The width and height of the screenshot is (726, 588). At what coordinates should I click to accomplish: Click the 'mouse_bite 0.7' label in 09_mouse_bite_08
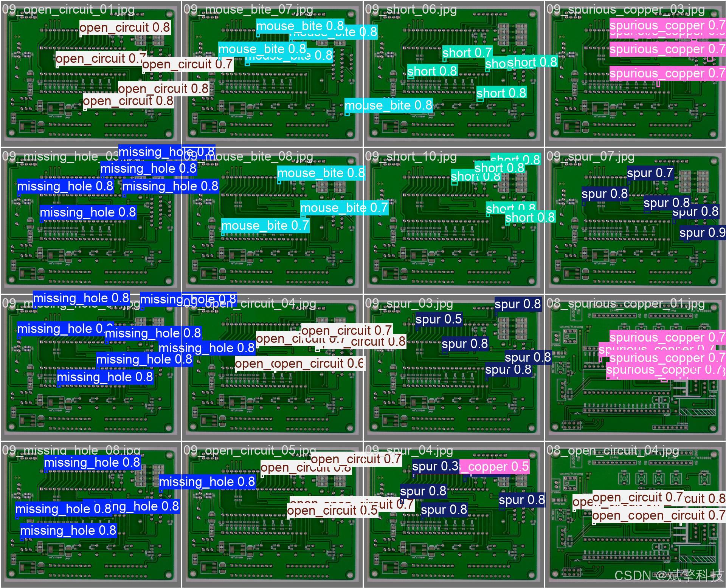click(265, 226)
